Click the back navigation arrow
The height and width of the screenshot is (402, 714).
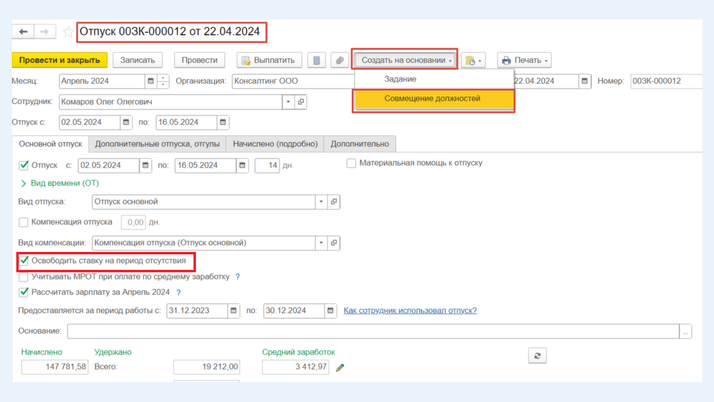tap(24, 32)
